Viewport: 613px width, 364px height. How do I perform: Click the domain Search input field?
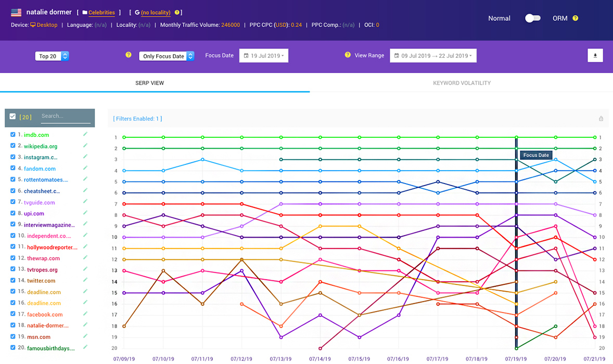[x=65, y=116]
